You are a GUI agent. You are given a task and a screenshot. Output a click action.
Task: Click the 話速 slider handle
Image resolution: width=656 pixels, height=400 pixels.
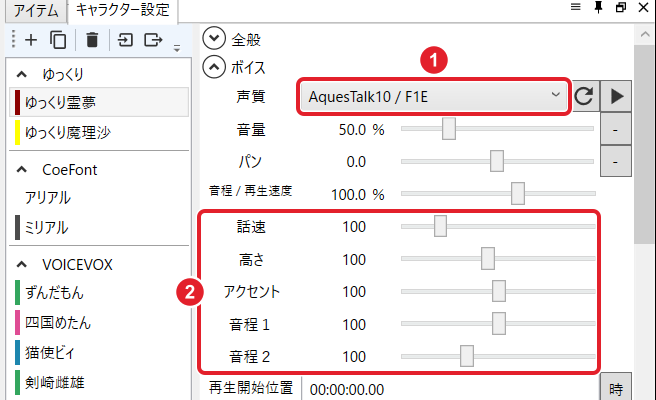(x=440, y=226)
